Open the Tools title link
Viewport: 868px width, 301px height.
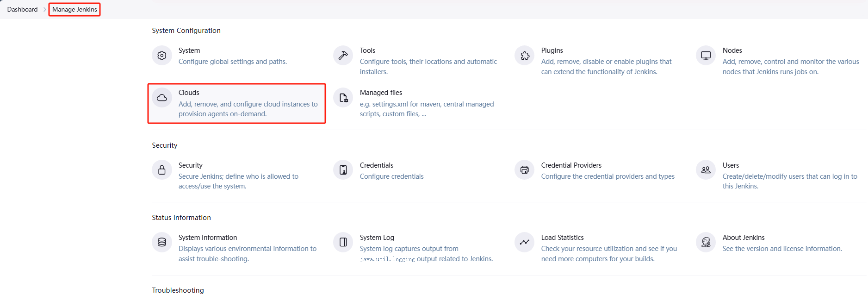(x=367, y=50)
